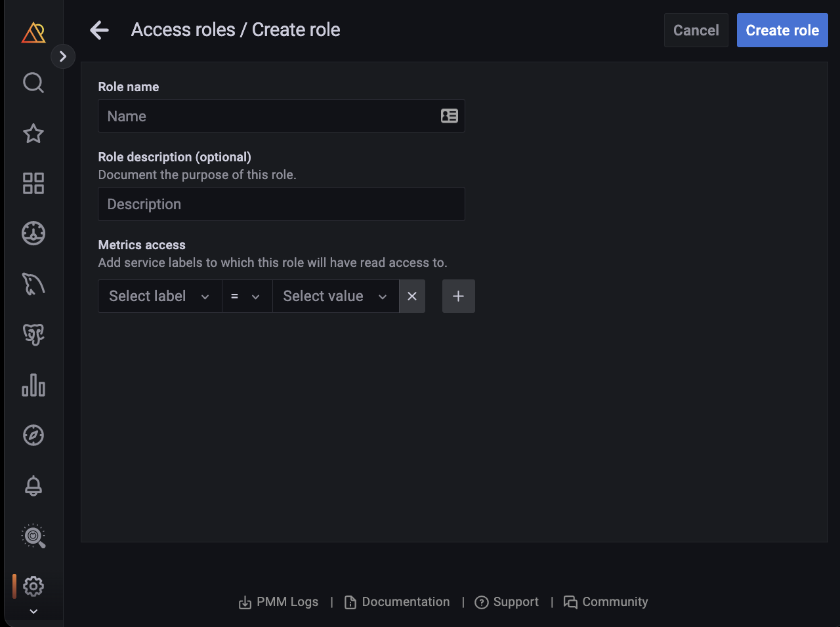Open the MySQL dolphin icon
Image resolution: width=840 pixels, height=627 pixels.
pos(33,284)
